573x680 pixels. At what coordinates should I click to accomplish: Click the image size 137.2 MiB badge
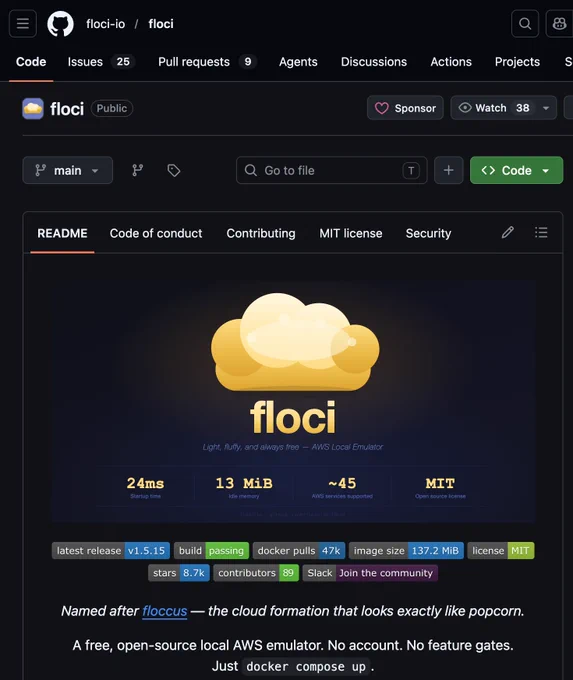click(406, 550)
